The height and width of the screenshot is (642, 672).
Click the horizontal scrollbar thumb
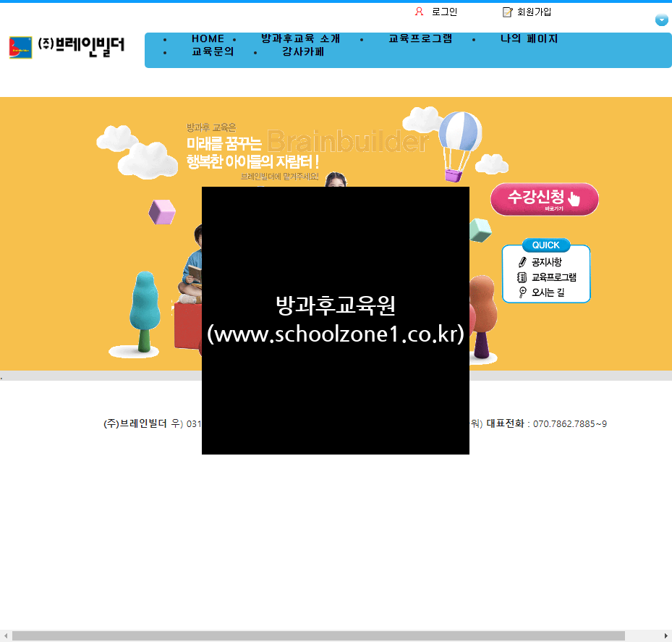click(318, 635)
